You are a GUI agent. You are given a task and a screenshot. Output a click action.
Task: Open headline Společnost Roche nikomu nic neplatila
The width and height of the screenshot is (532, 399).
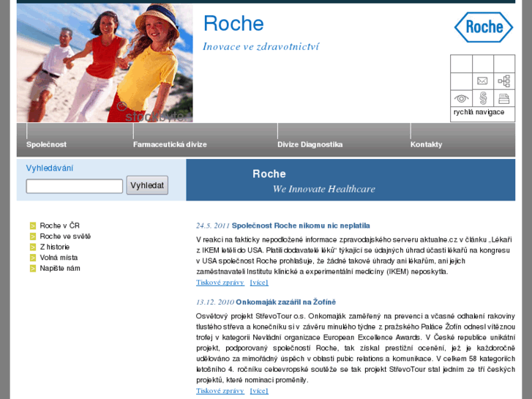[x=301, y=225]
